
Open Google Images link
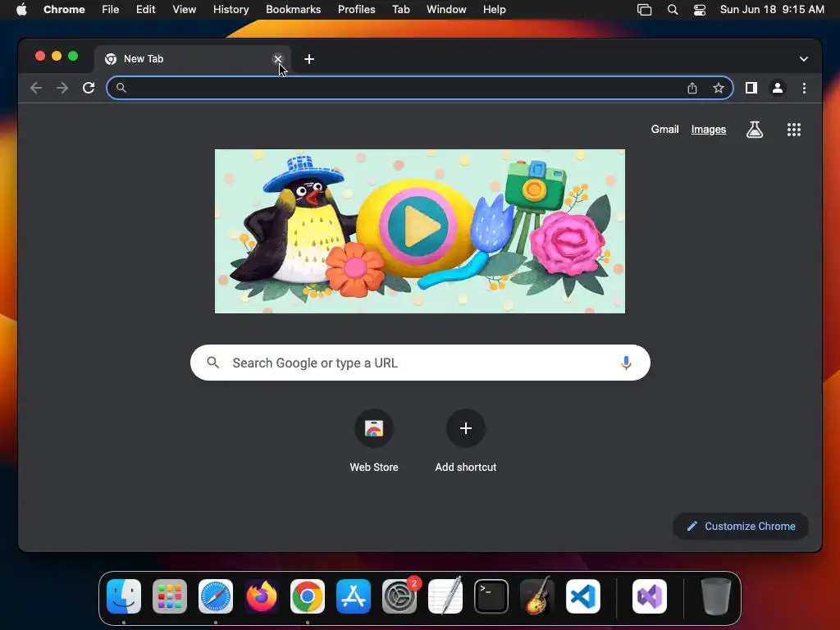click(708, 129)
